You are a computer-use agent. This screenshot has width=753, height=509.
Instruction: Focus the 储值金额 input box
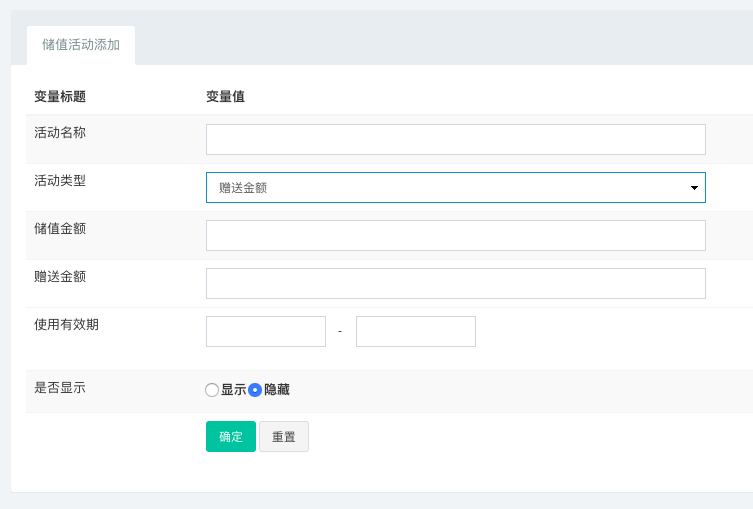tap(456, 235)
